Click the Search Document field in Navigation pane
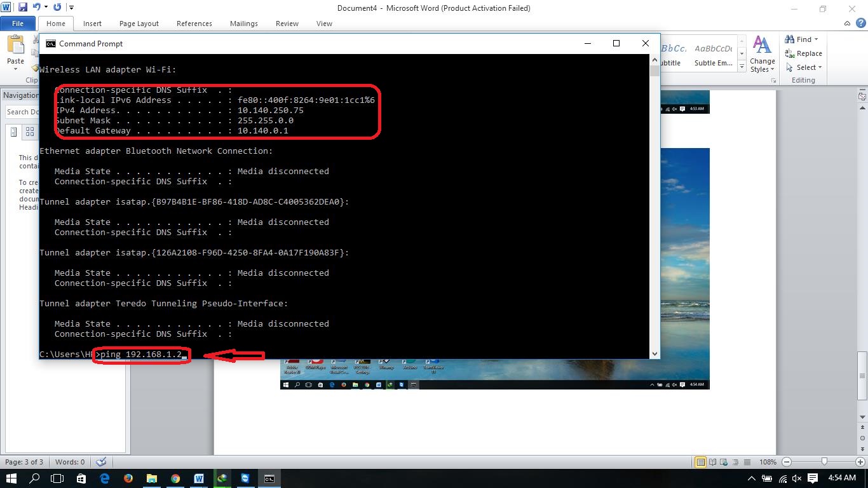The width and height of the screenshot is (868, 488). (22, 112)
